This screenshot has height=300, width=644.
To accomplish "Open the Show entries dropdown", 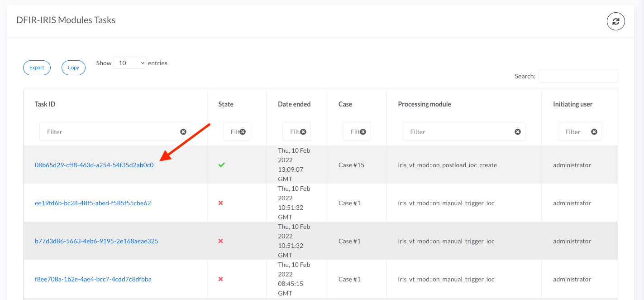I will pos(130,63).
